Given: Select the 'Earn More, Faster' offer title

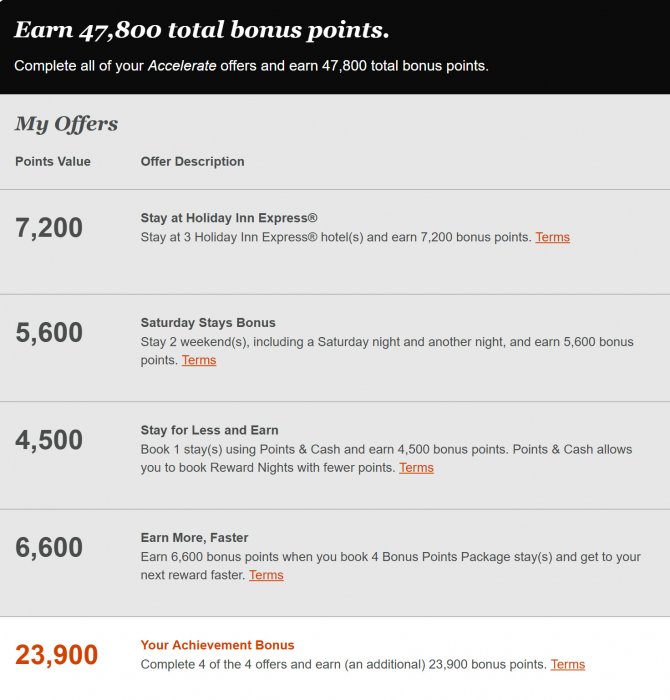Looking at the screenshot, I should pyautogui.click(x=194, y=538).
